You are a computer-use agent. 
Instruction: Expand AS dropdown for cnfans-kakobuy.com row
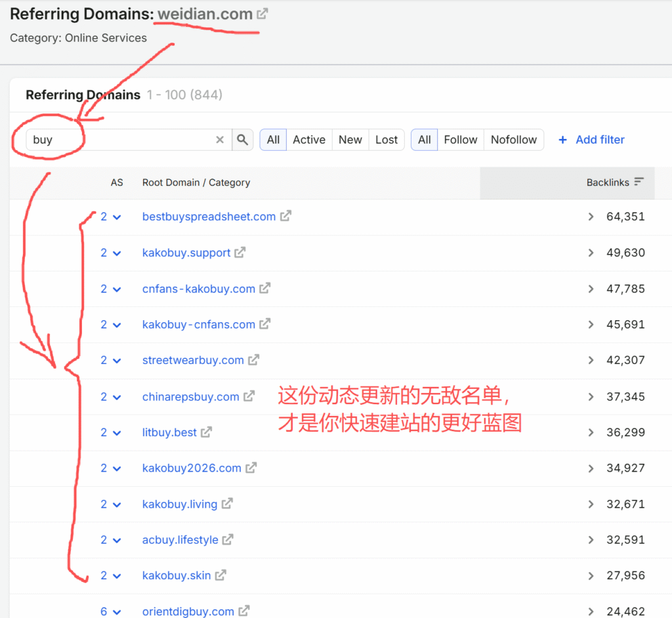[x=117, y=289]
